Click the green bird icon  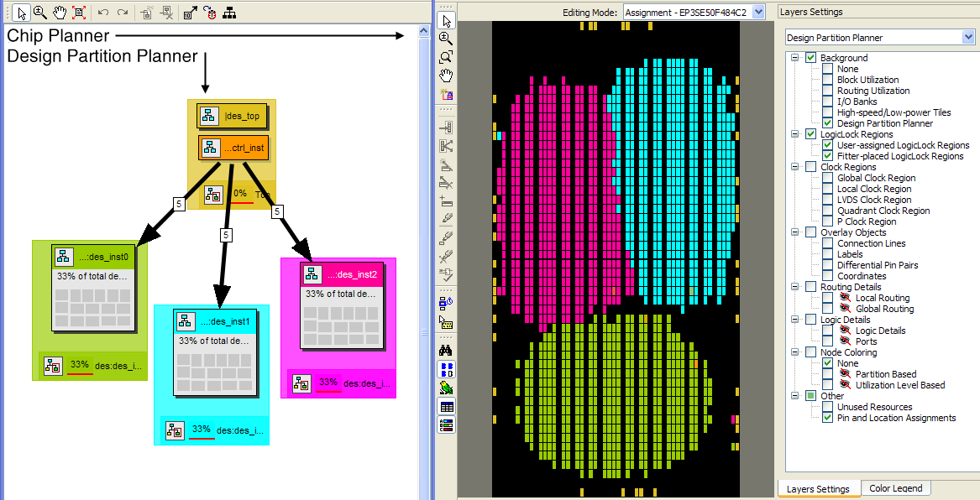click(446, 388)
